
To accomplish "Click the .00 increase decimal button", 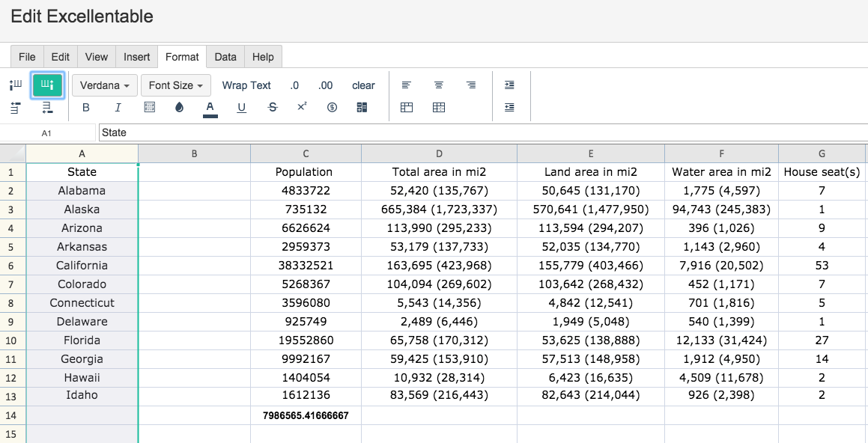I will [x=326, y=85].
